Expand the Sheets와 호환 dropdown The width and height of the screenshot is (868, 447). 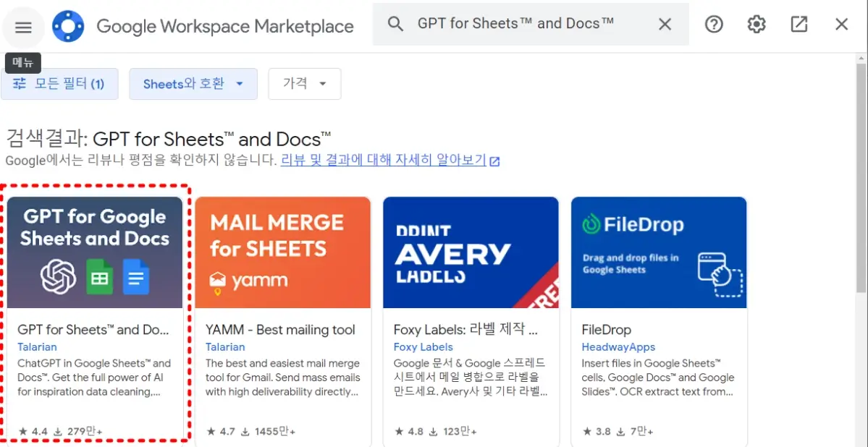tap(193, 84)
